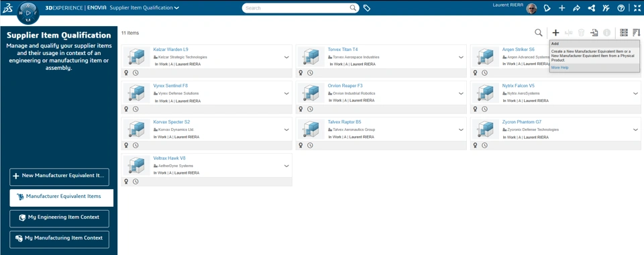
Task: Expand the Nytrix Falcon V5 card chevron
Action: [636, 93]
